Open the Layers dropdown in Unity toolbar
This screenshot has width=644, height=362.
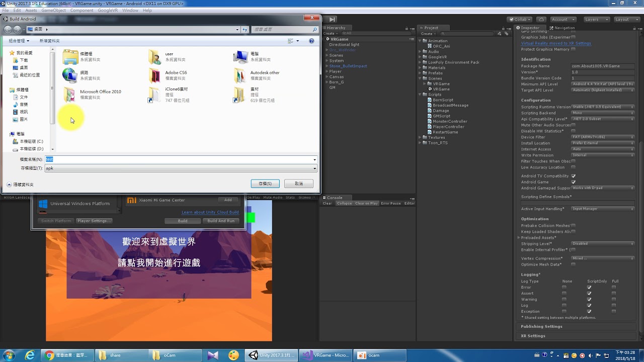coord(596,19)
